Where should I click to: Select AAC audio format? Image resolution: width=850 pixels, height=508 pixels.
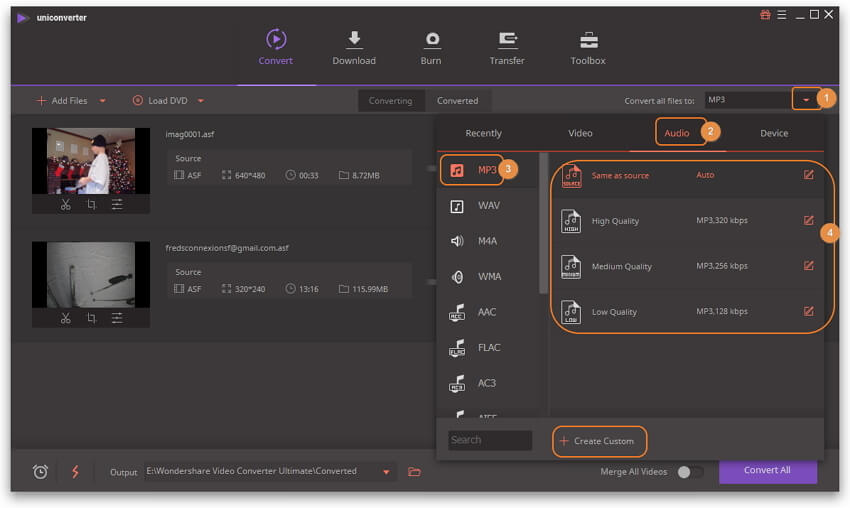pyautogui.click(x=487, y=312)
